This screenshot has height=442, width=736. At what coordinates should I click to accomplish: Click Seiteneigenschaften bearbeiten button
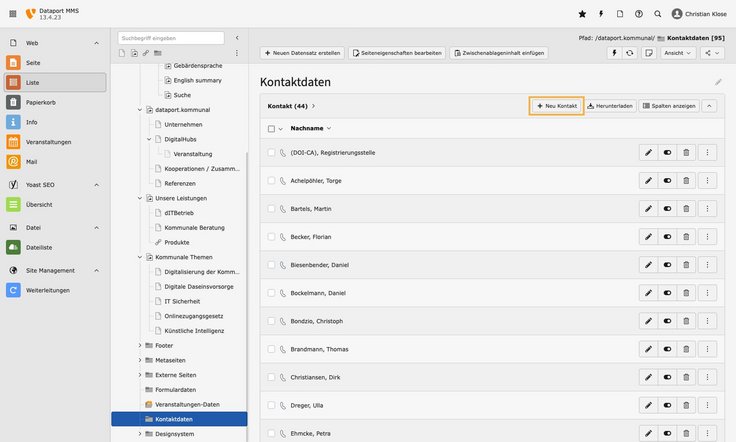[x=396, y=52]
